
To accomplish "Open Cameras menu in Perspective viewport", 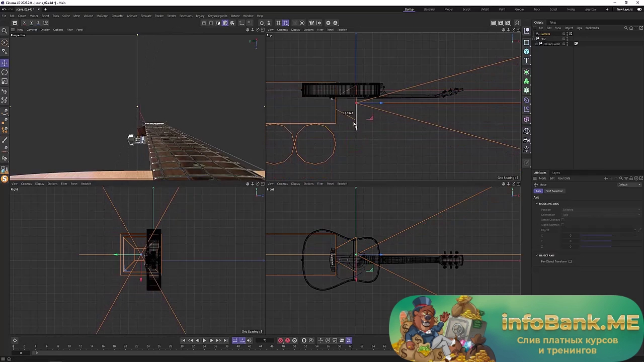I will click(32, 30).
